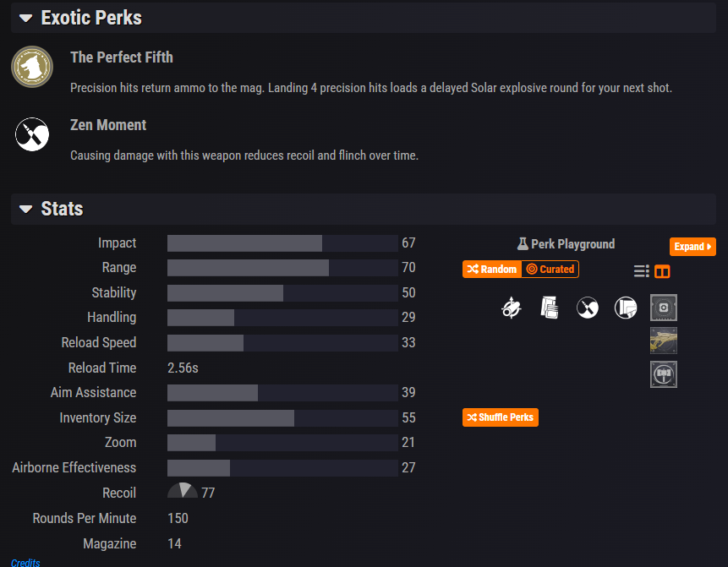
Task: Switch to list view layout
Action: click(642, 271)
